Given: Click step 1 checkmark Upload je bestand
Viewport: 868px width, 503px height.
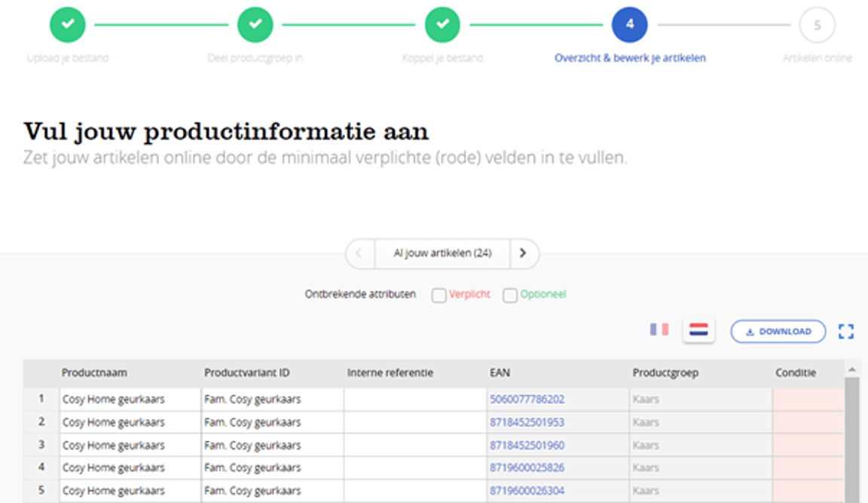Looking at the screenshot, I should click(68, 25).
